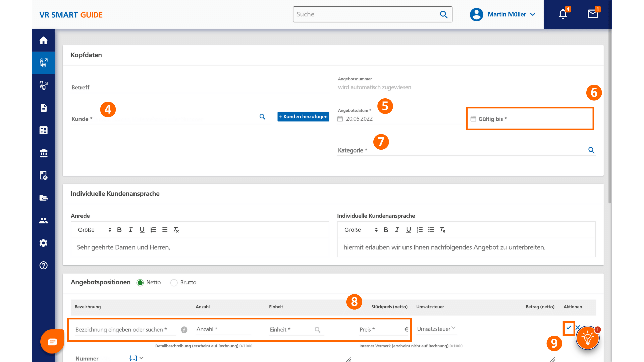The width and height of the screenshot is (644, 362).
Task: Open the Umsatzsteuer dropdown
Action: tap(436, 329)
